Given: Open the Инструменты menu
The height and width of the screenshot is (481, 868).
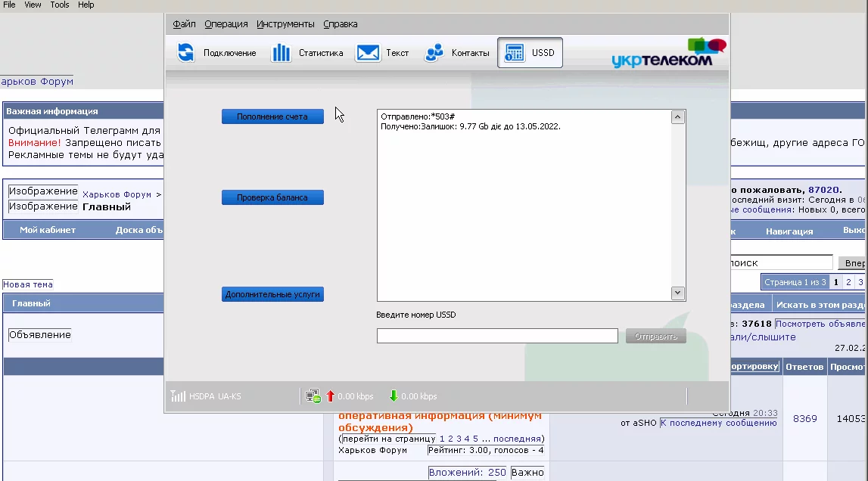Looking at the screenshot, I should (x=285, y=24).
